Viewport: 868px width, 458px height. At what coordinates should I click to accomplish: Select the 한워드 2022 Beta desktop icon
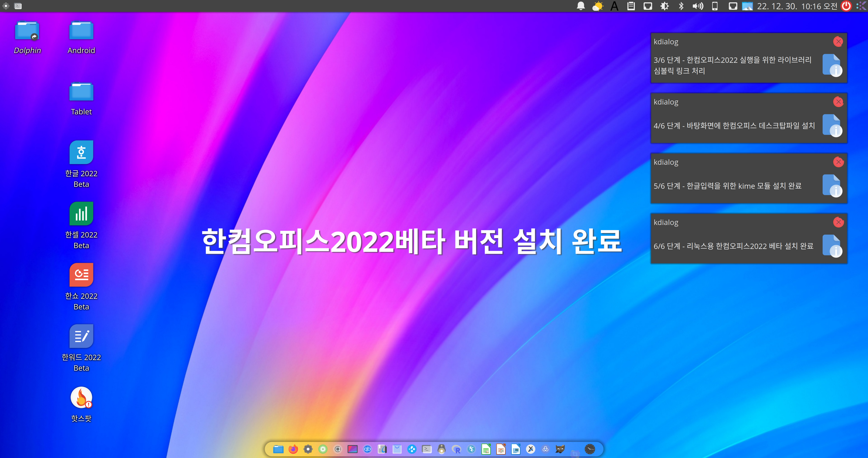pyautogui.click(x=81, y=336)
